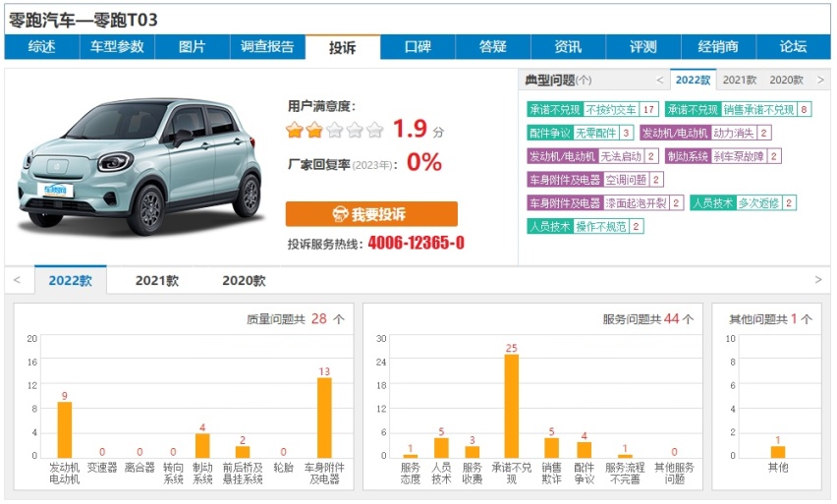The height and width of the screenshot is (504, 837).
Task: Go to 调查报告 tab
Action: click(x=267, y=47)
